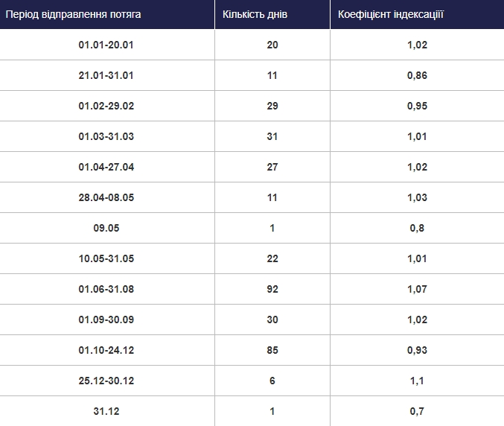The height and width of the screenshot is (426, 504).
Task: Click the summer period 01.06-31.08 cell
Action: 106,289
